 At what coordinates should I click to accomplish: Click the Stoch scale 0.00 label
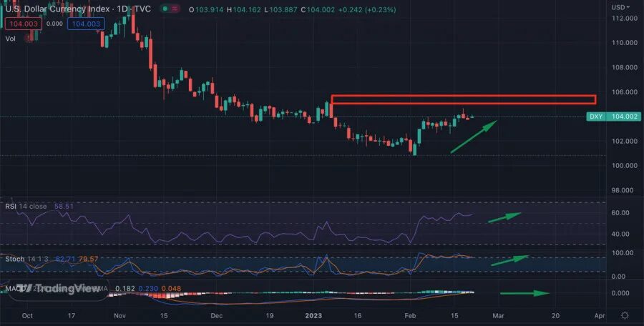click(618, 277)
